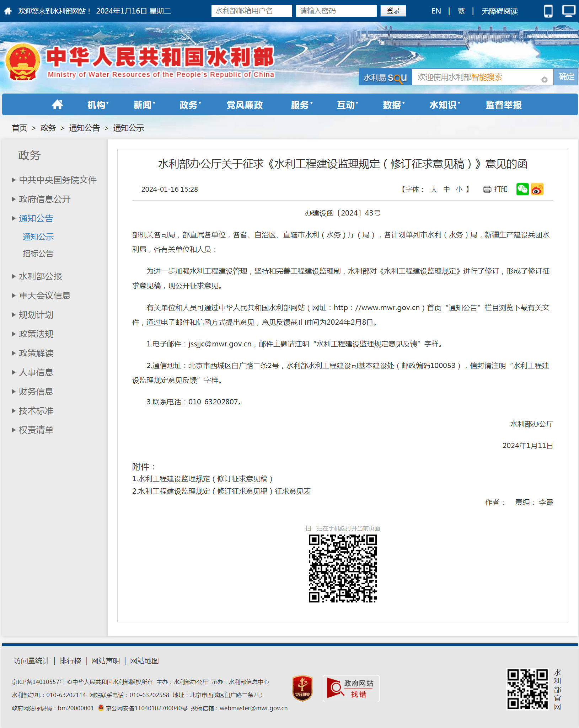Share the article via WeChat icon
Viewport: 579px width, 728px height.
click(522, 189)
